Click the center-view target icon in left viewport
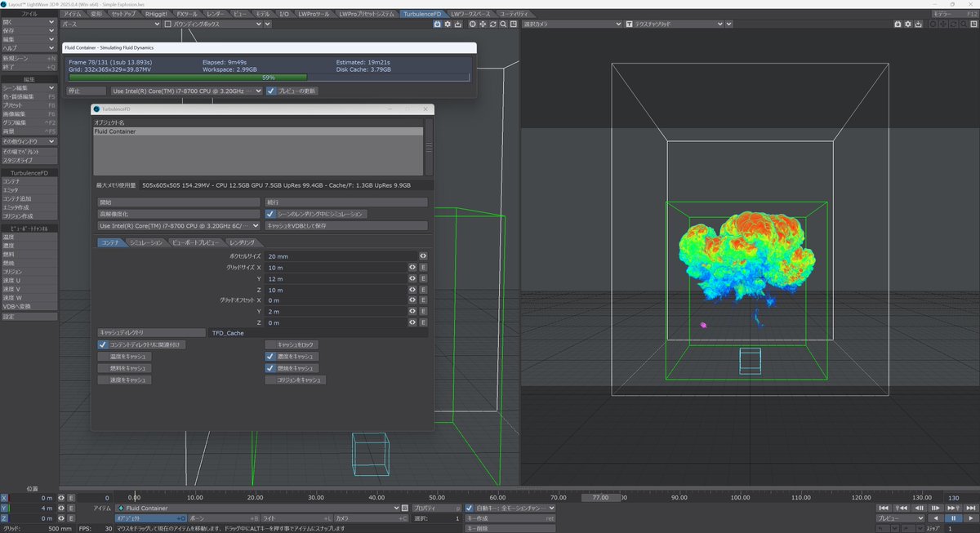 [x=471, y=24]
